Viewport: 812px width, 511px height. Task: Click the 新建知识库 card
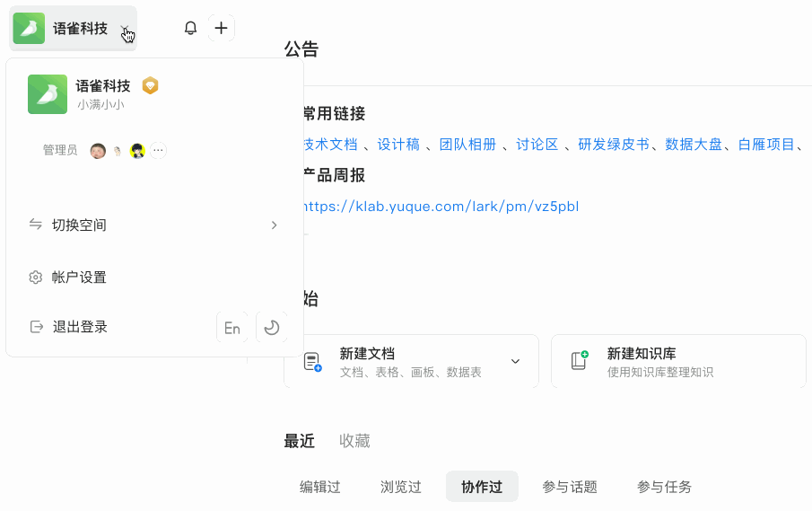coord(678,361)
